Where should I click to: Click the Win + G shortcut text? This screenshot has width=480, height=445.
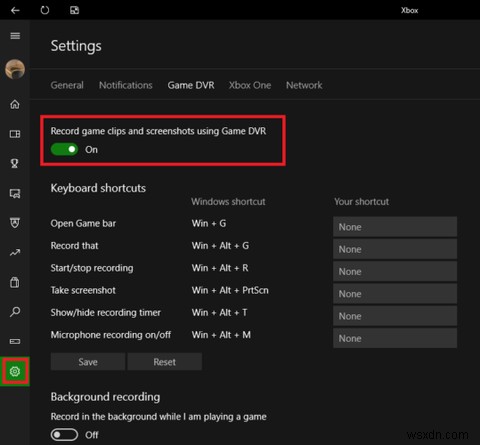coord(209,223)
